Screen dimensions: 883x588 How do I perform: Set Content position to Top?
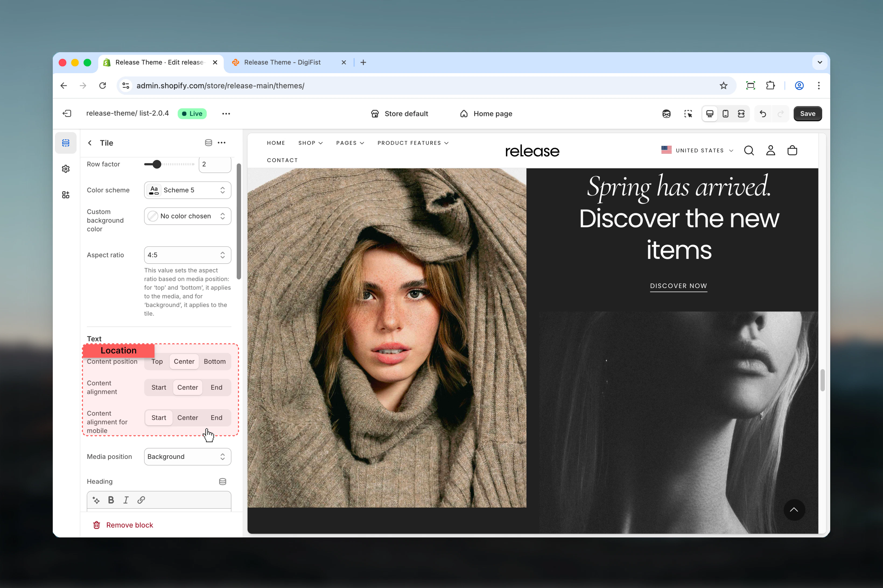point(157,362)
